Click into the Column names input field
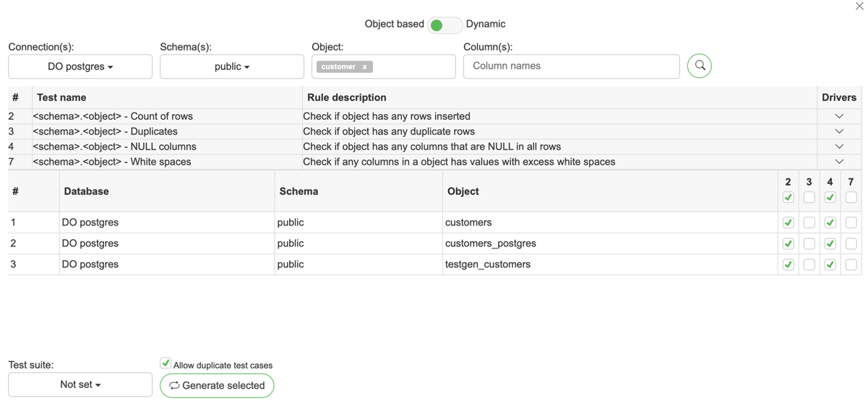 click(x=571, y=66)
